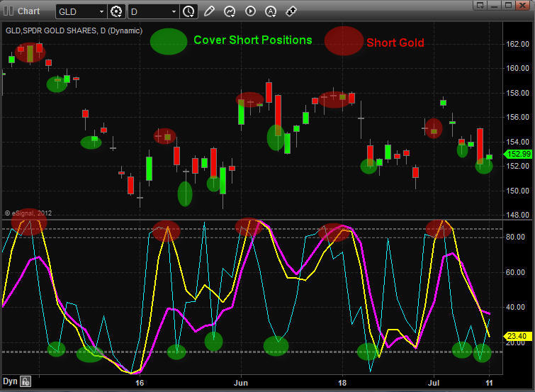Toggle the lock icon next to Dyn

pyautogui.click(x=26, y=381)
